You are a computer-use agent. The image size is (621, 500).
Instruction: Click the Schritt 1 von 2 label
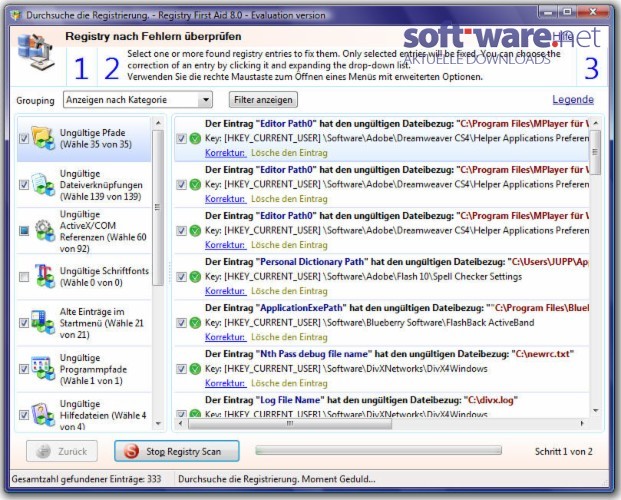[564, 452]
